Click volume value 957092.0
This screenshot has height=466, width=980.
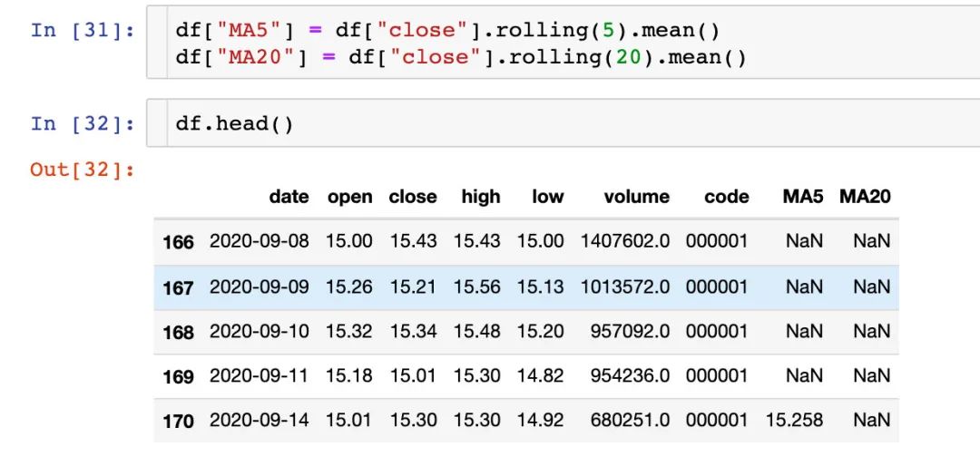(630, 331)
